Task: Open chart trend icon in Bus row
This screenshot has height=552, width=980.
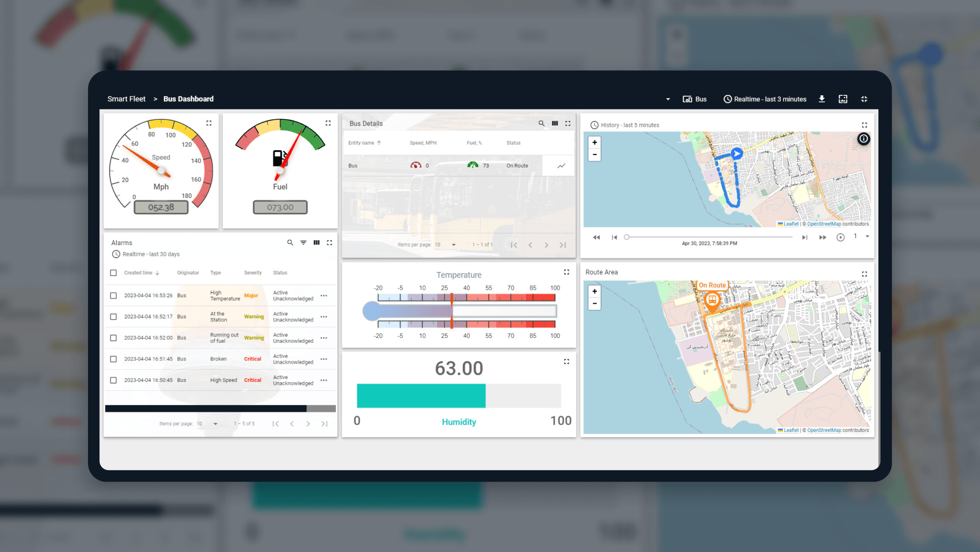Action: click(x=561, y=166)
